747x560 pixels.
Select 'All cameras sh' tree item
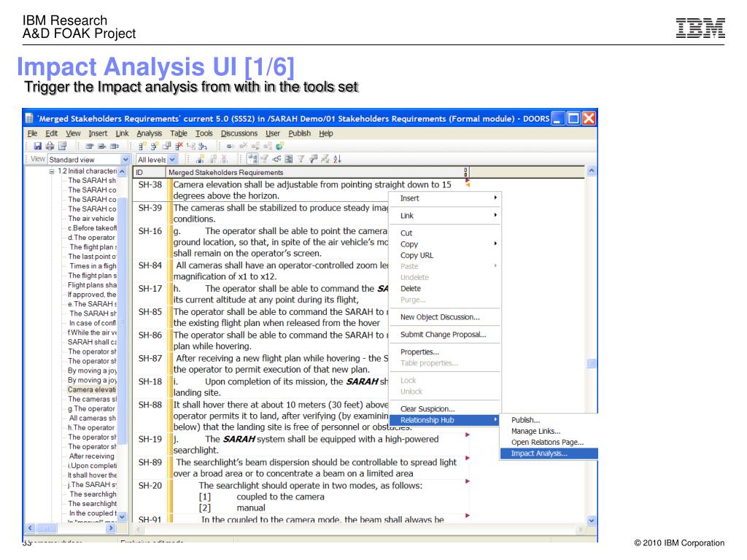[x=93, y=418]
